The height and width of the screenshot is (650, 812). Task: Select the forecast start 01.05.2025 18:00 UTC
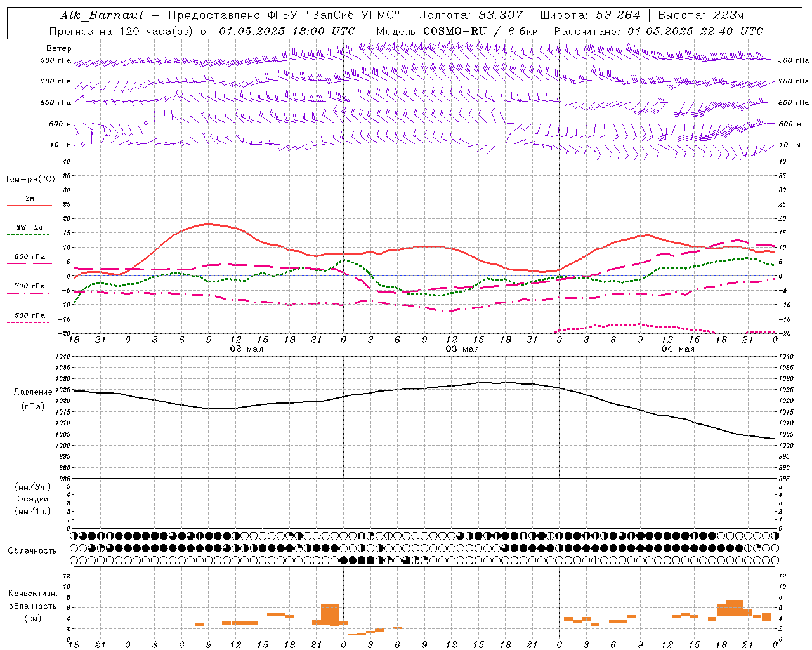286,31
